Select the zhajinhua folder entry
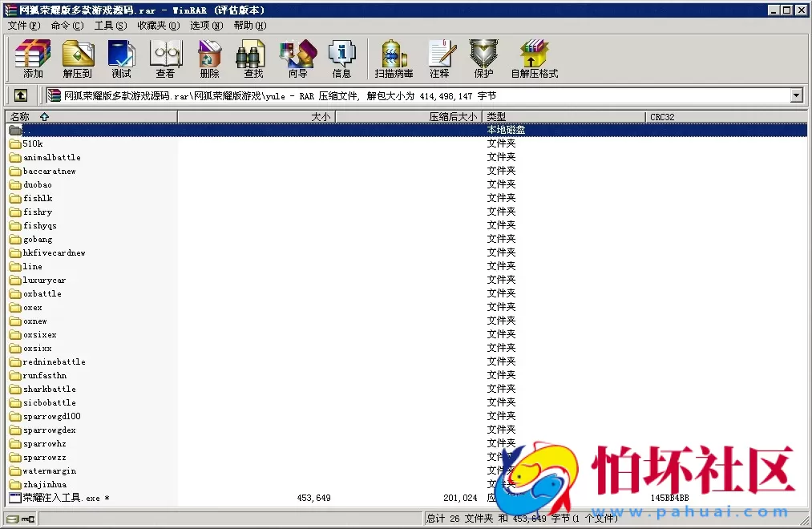This screenshot has height=529, width=812. tap(44, 485)
